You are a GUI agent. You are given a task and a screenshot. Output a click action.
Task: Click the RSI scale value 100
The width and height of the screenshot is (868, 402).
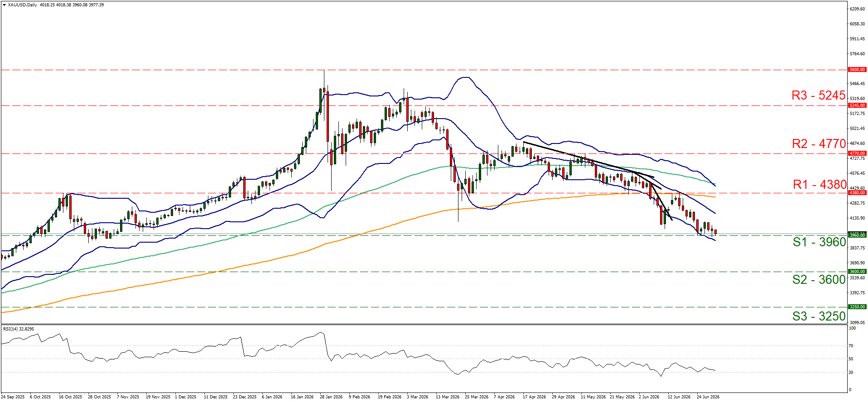[852, 328]
